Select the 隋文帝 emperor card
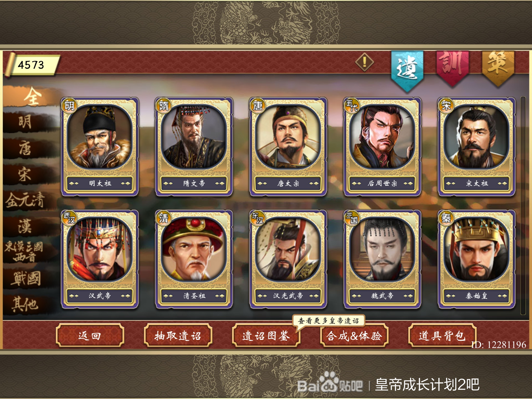 (194, 147)
